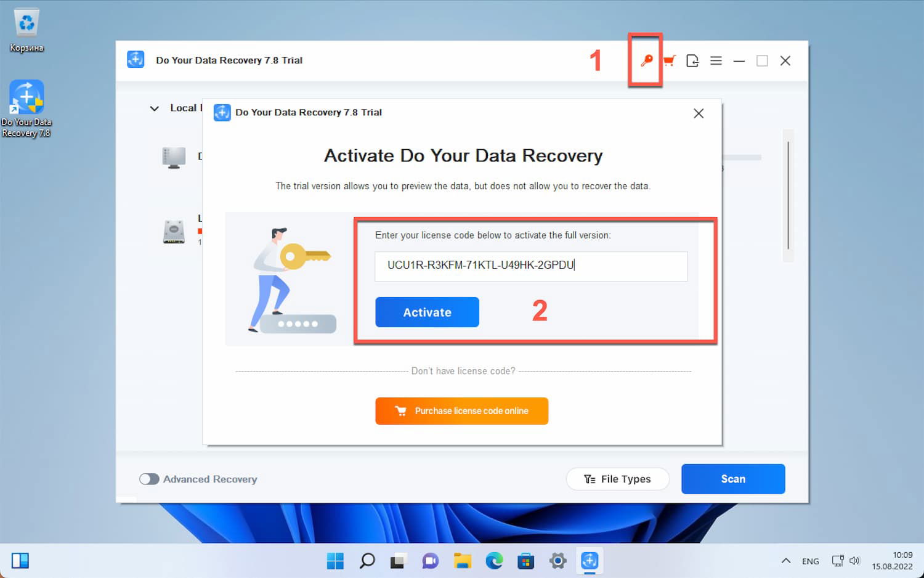Open the hamburger menu in the title bar

(x=716, y=60)
